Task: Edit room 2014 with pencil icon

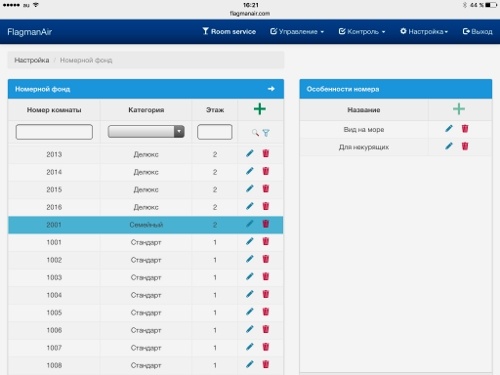Action: click(x=250, y=171)
